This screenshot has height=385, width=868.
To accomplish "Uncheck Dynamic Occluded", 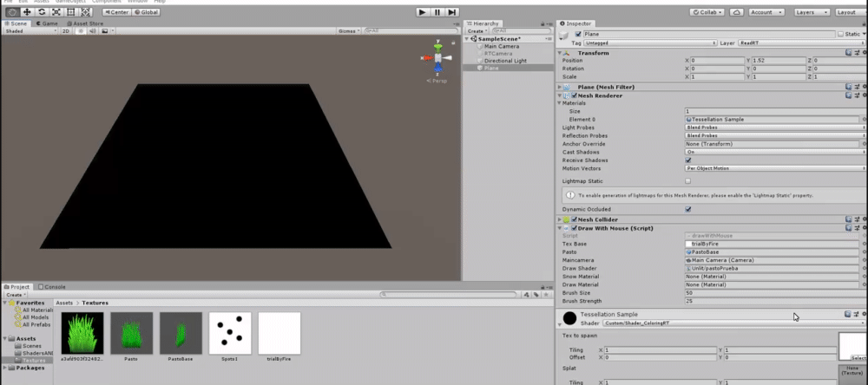I will (688, 210).
